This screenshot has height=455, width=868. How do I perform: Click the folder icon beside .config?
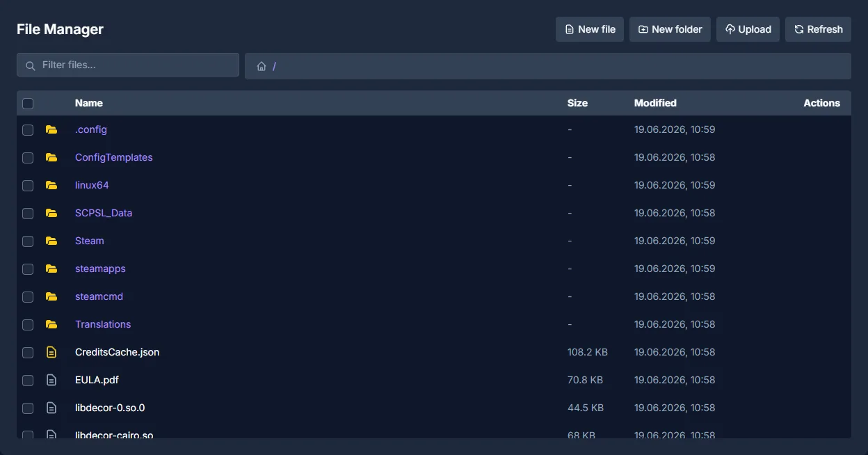(51, 129)
